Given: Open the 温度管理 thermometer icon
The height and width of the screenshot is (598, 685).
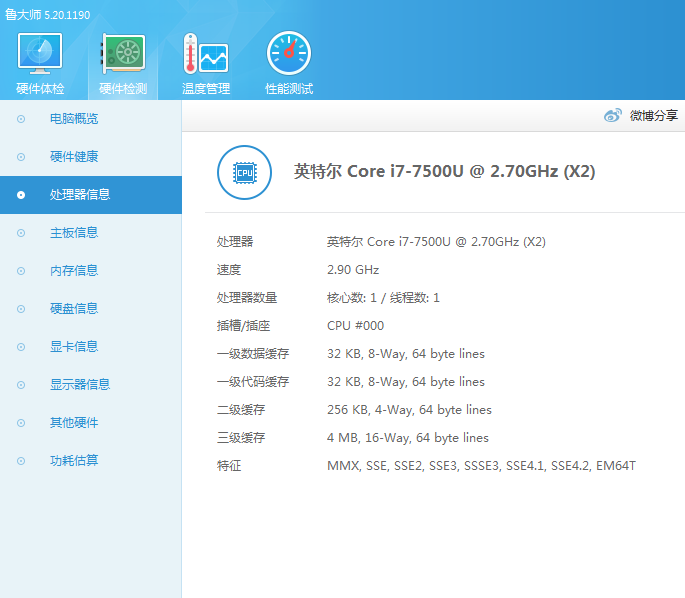Looking at the screenshot, I should point(206,55).
